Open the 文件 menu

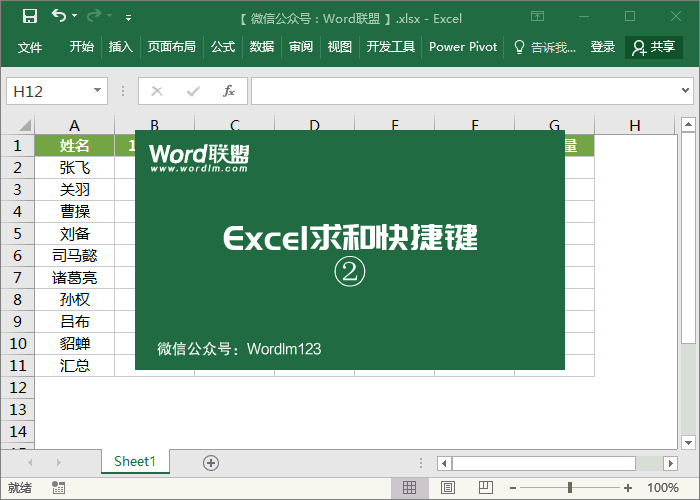point(30,47)
